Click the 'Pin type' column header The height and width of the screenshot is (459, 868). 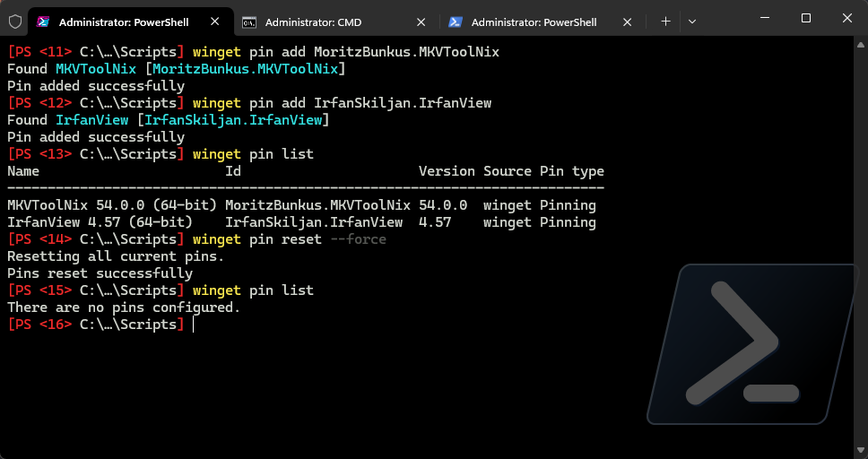[x=572, y=171]
